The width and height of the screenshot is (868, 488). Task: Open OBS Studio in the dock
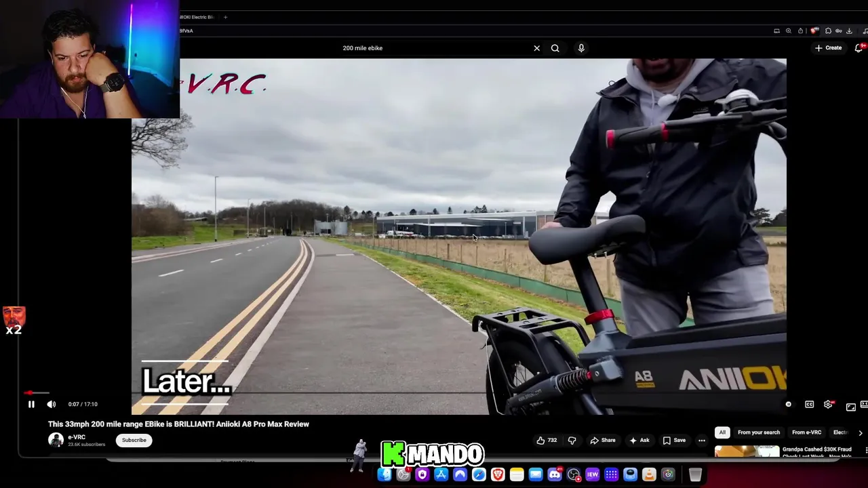point(574,474)
